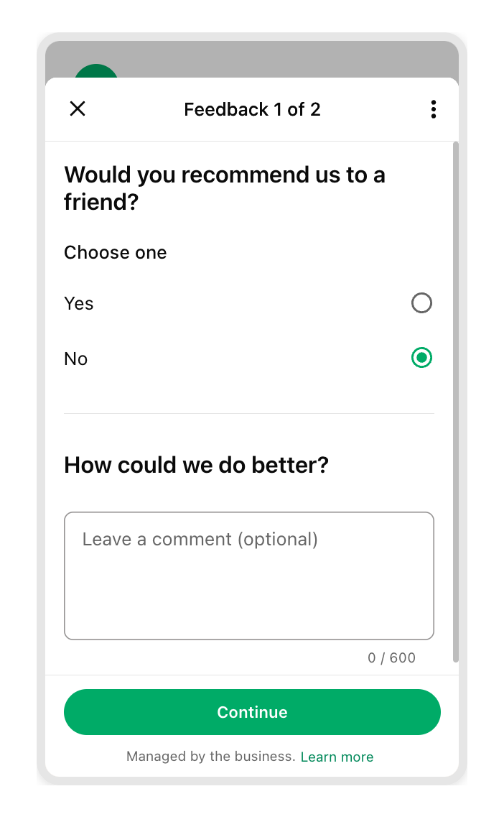Click the selected No radio button
504x822 pixels.
pos(421,358)
